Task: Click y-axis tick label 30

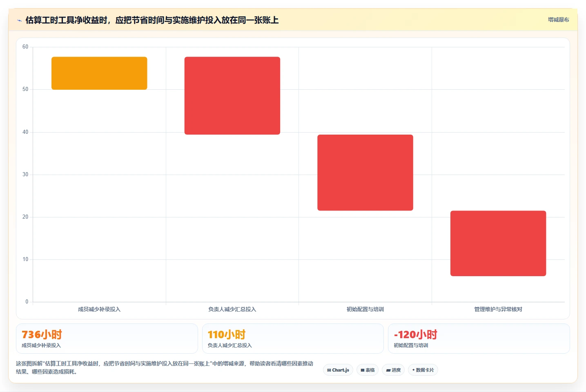Action: point(25,175)
